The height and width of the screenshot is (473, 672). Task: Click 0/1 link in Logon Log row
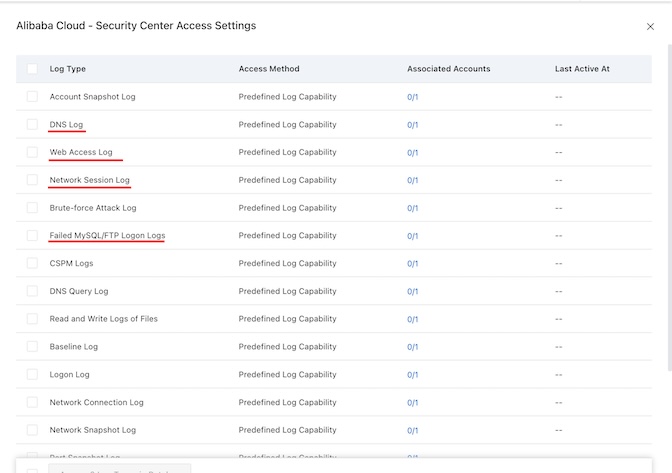(x=412, y=375)
